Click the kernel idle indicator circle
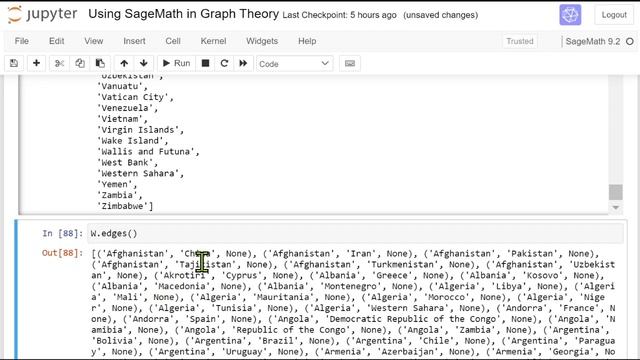This screenshot has width=640, height=360. pyautogui.click(x=630, y=41)
